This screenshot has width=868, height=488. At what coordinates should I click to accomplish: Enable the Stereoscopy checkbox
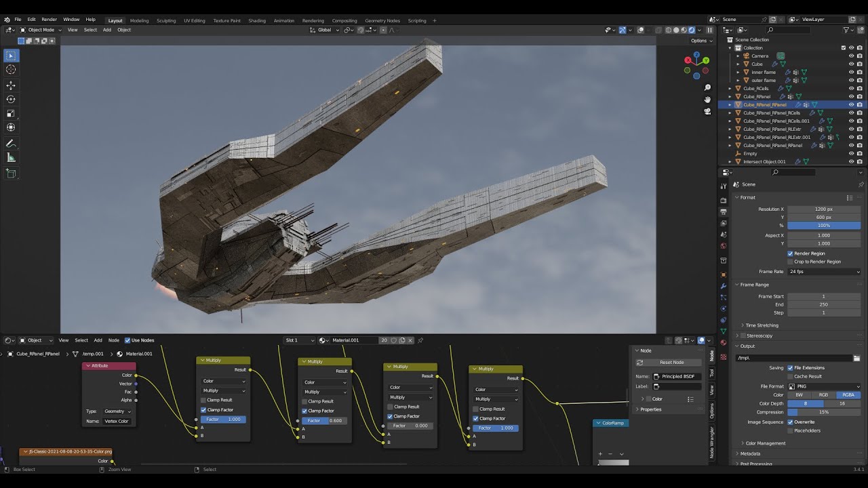[x=743, y=335]
